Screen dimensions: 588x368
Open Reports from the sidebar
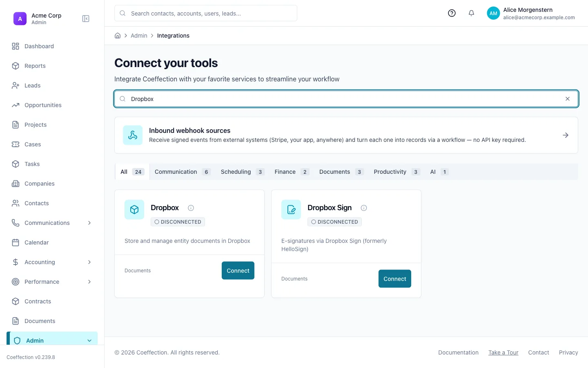tap(52, 66)
